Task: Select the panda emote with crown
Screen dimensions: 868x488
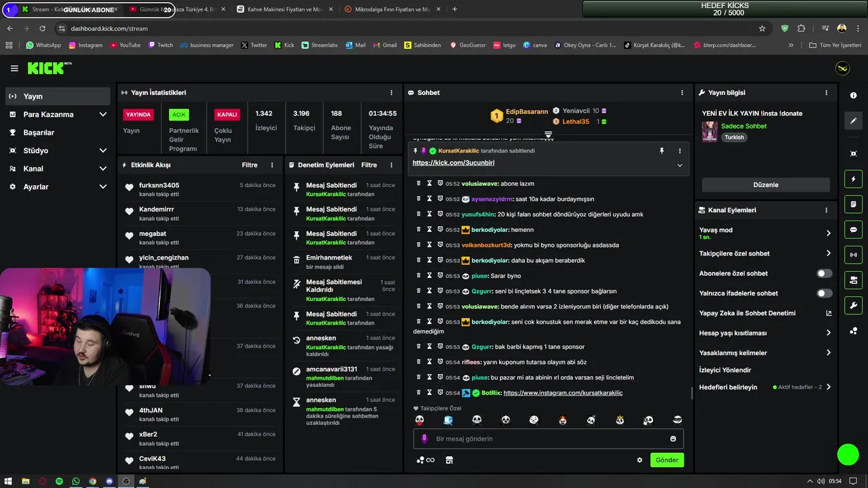Action: pyautogui.click(x=620, y=420)
